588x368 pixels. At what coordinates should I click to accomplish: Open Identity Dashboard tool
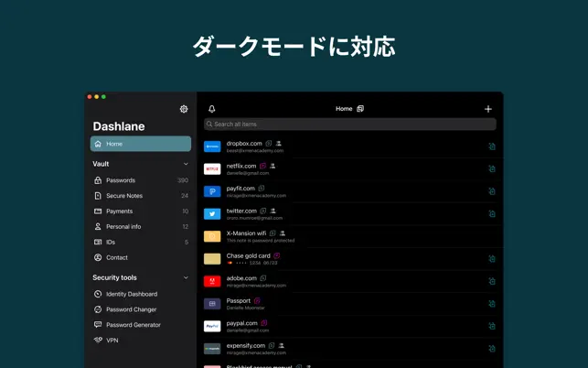pyautogui.click(x=141, y=294)
